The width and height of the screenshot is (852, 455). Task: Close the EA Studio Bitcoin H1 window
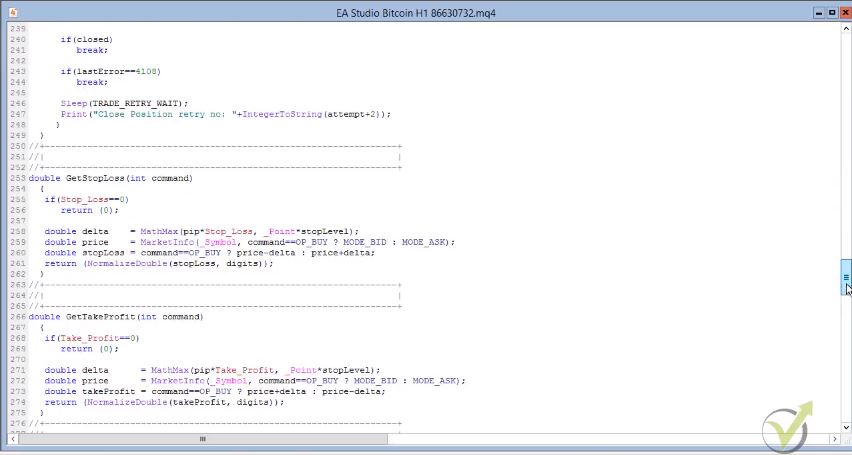844,12
